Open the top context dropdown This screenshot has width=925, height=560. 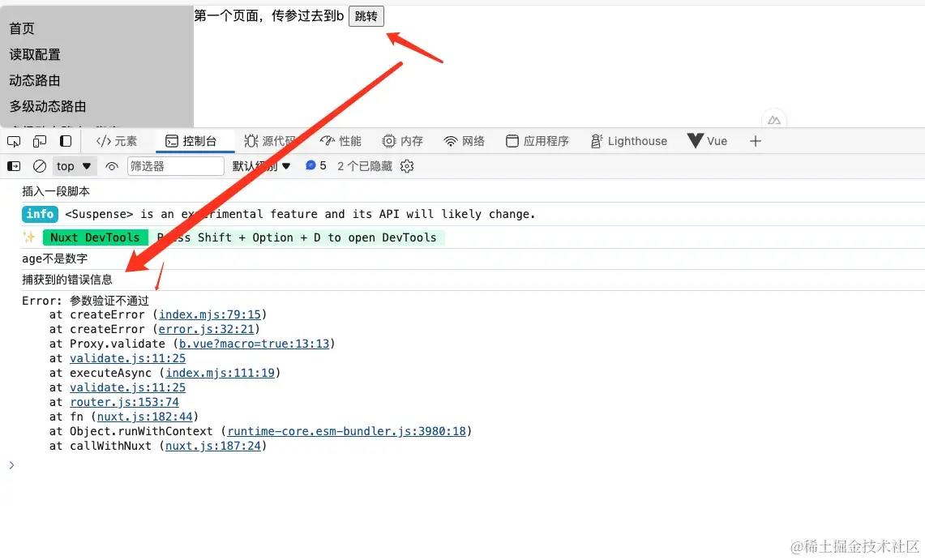pyautogui.click(x=73, y=166)
